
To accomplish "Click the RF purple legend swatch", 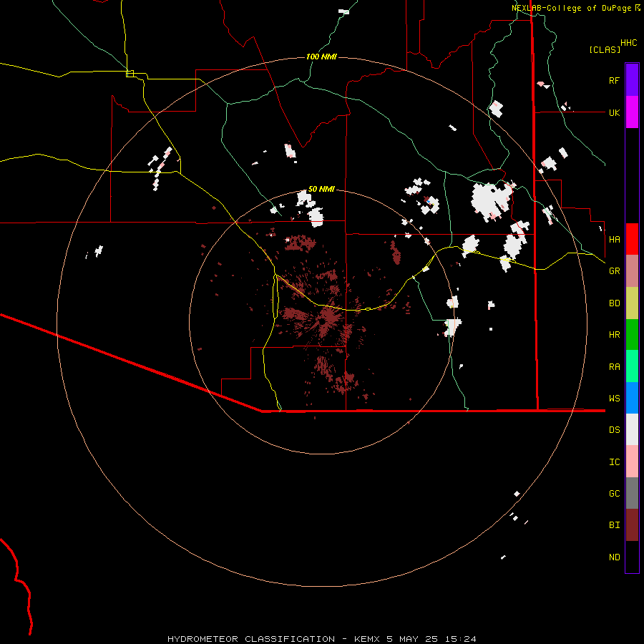I will click(x=632, y=80).
